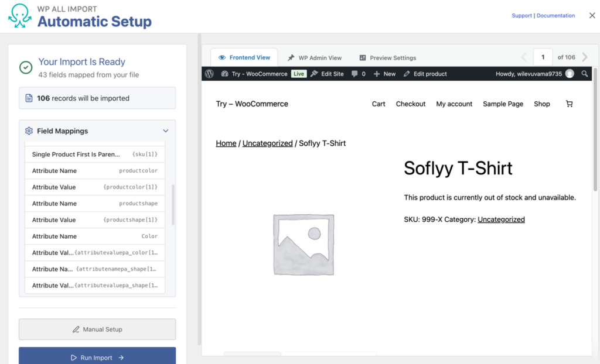The width and height of the screenshot is (600, 364).
Task: Click the preview pane vertical scrollbar
Action: point(595,130)
